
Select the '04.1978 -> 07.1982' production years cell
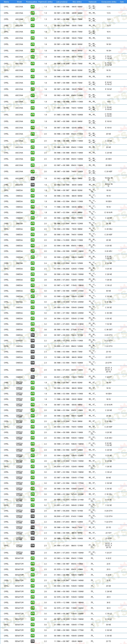[x=62, y=608]
